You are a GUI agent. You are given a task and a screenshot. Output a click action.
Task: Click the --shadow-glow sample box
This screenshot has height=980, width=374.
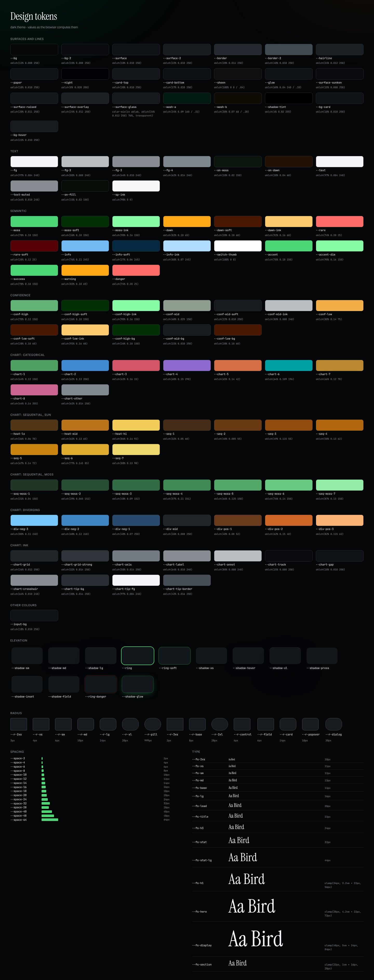point(137,684)
